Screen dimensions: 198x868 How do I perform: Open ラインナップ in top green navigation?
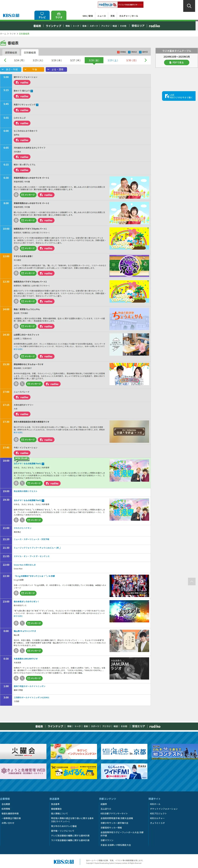[53, 26]
